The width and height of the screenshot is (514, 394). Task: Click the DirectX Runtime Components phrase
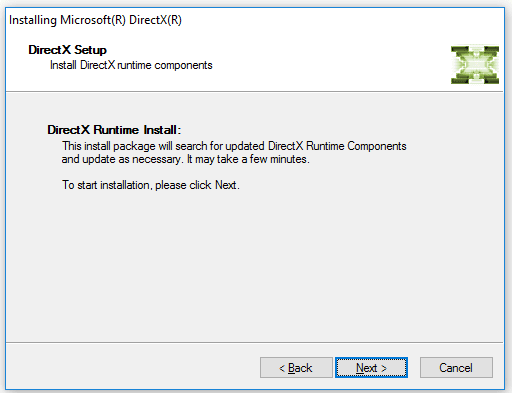click(337, 146)
